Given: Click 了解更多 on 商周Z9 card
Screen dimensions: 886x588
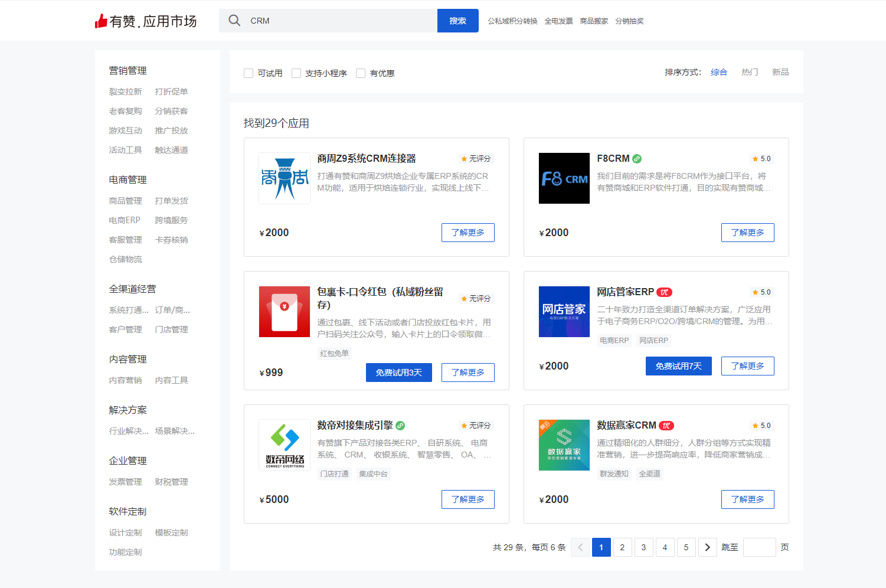Looking at the screenshot, I should 468,233.
